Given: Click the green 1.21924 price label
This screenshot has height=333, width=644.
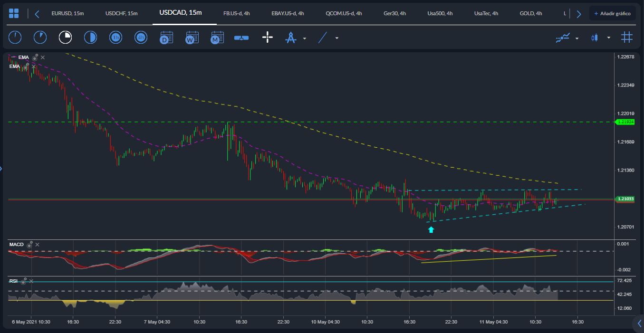Looking at the screenshot, I should (x=625, y=122).
